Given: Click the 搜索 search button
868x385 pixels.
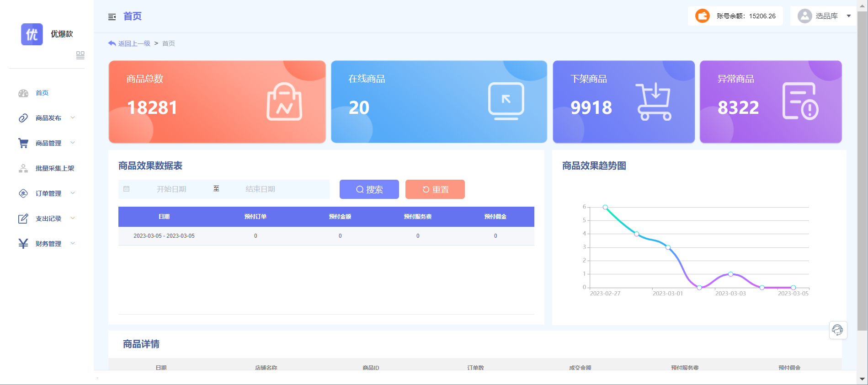Looking at the screenshot, I should (369, 189).
